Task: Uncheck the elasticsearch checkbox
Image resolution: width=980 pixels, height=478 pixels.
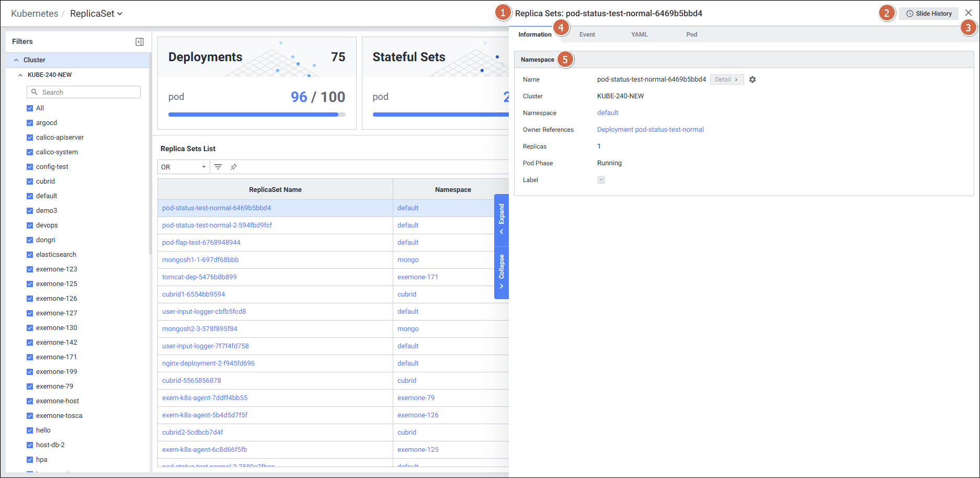Action: coord(30,255)
